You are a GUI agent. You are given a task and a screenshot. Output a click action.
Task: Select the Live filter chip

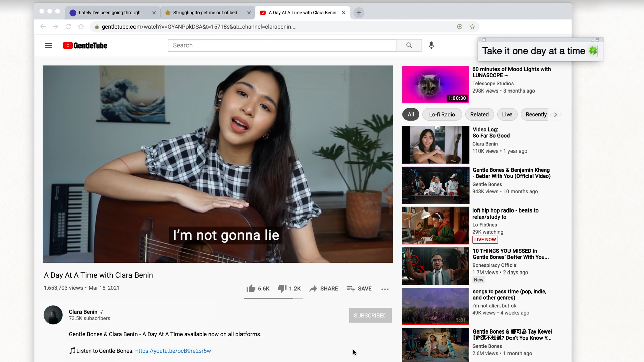coord(507,114)
